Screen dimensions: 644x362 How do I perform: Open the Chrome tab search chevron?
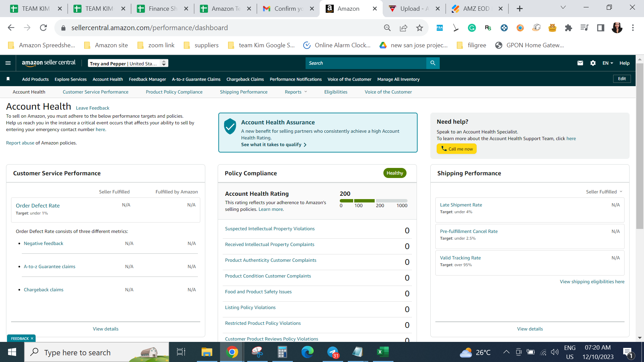[563, 7]
